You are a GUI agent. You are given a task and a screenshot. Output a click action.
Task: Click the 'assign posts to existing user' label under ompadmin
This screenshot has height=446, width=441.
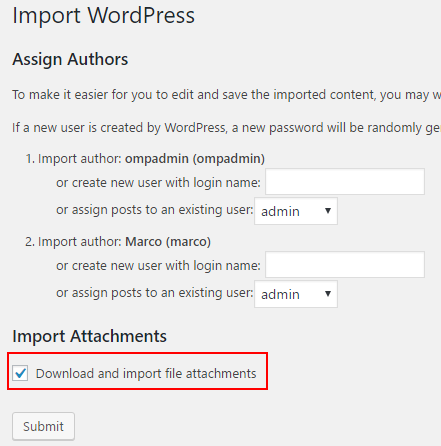154,210
